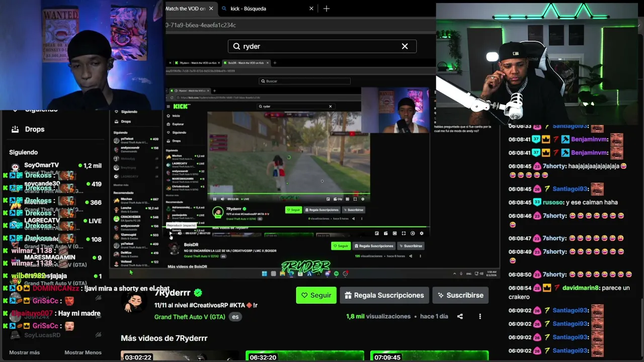Click the Buscar search field in the nested window

click(x=304, y=81)
